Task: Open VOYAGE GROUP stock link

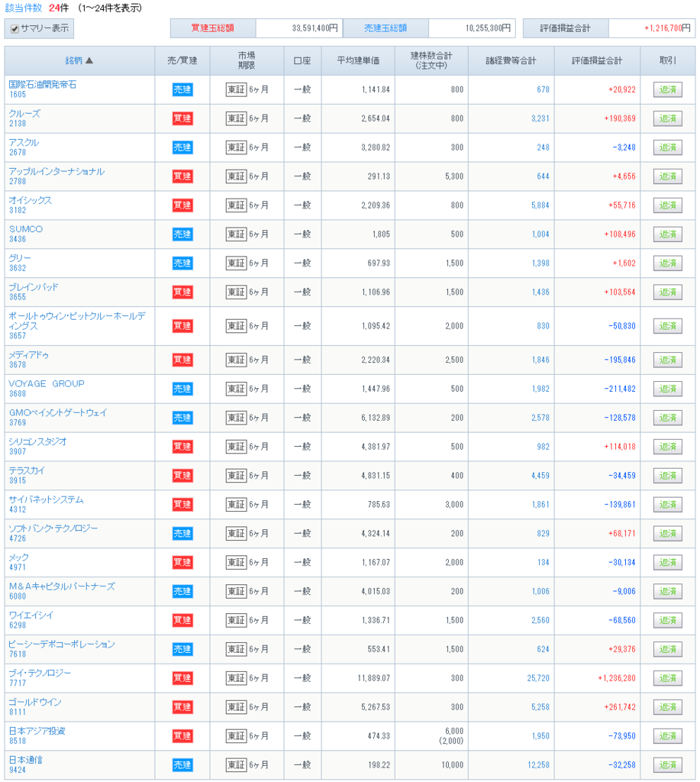Action: pos(47,383)
